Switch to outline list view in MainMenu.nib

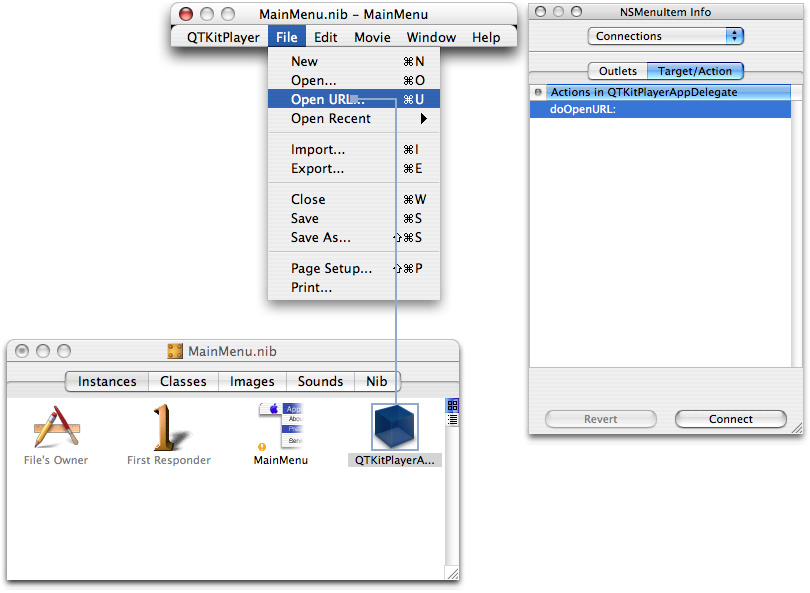[x=452, y=420]
